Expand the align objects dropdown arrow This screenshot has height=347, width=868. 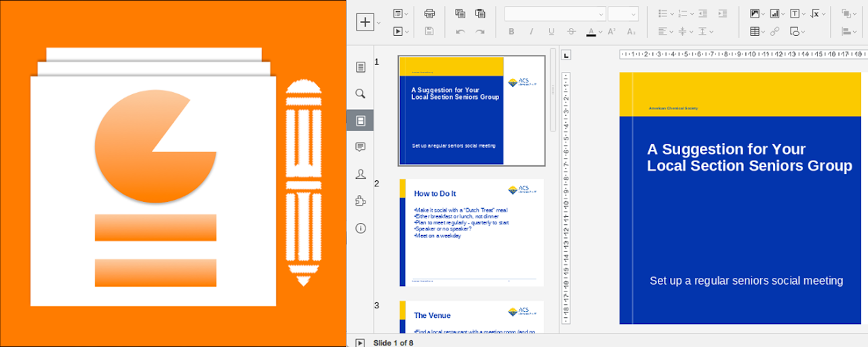point(855,31)
